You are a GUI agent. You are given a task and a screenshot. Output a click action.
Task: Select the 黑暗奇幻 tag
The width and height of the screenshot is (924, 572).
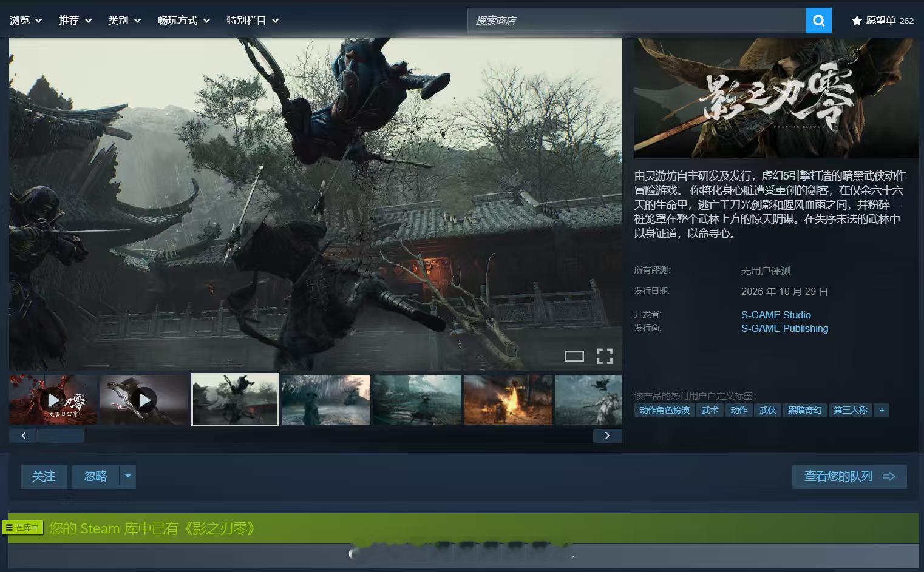point(804,411)
